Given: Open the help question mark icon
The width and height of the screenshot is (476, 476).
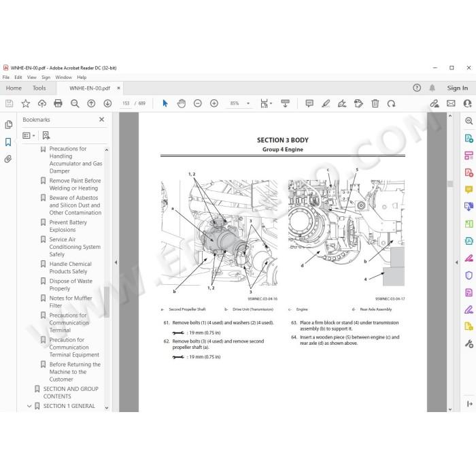Looking at the screenshot, I should [x=417, y=88].
